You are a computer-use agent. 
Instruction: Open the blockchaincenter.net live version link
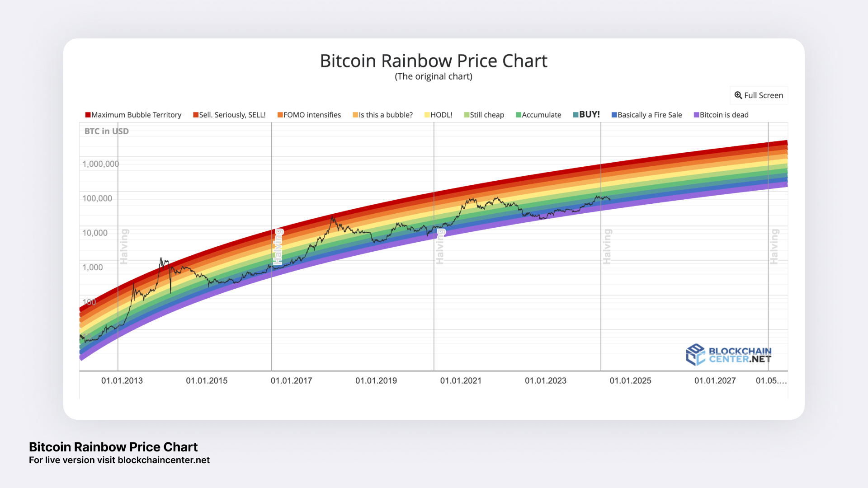pyautogui.click(x=163, y=460)
